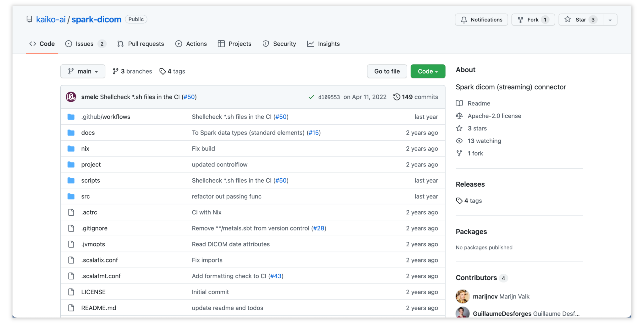
Task: Expand the star lists dropdown arrow
Action: 610,20
